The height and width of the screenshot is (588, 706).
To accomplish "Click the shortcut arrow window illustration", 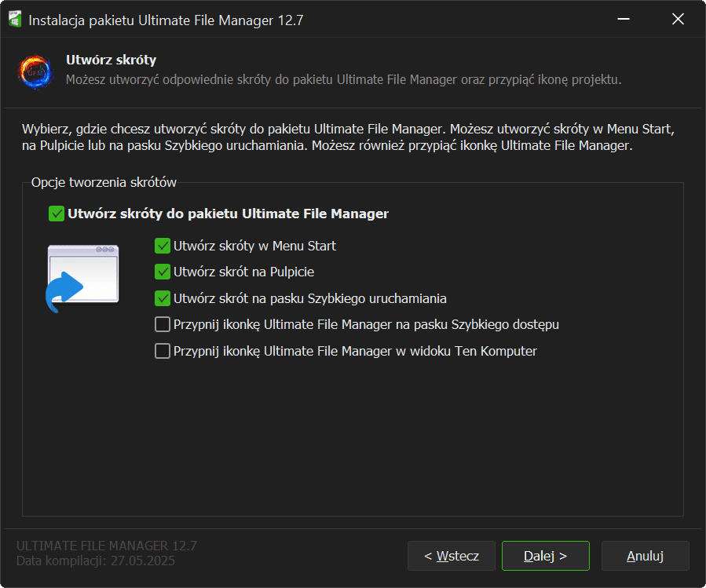I will coord(82,278).
